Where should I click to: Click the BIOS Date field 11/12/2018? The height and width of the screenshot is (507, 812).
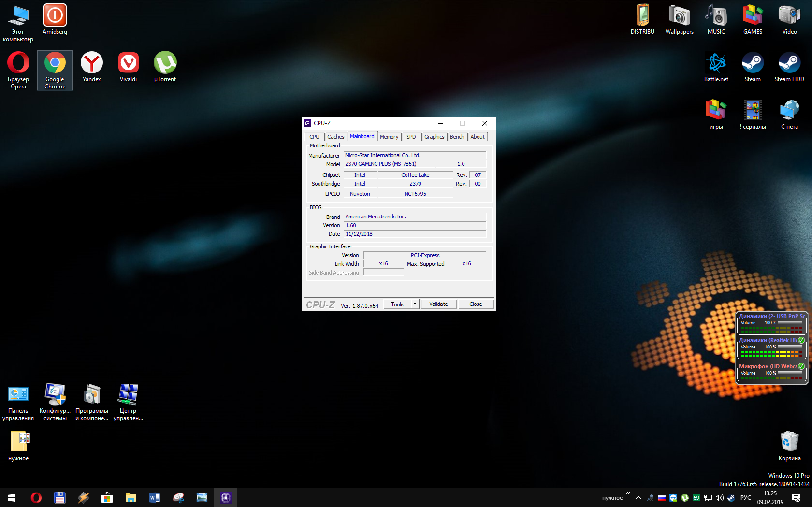click(x=415, y=234)
